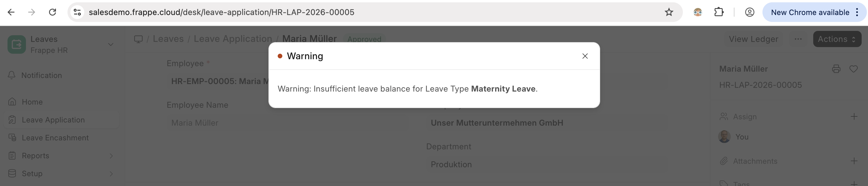
Task: Open Leave Encashment in the sidebar
Action: coord(55,138)
